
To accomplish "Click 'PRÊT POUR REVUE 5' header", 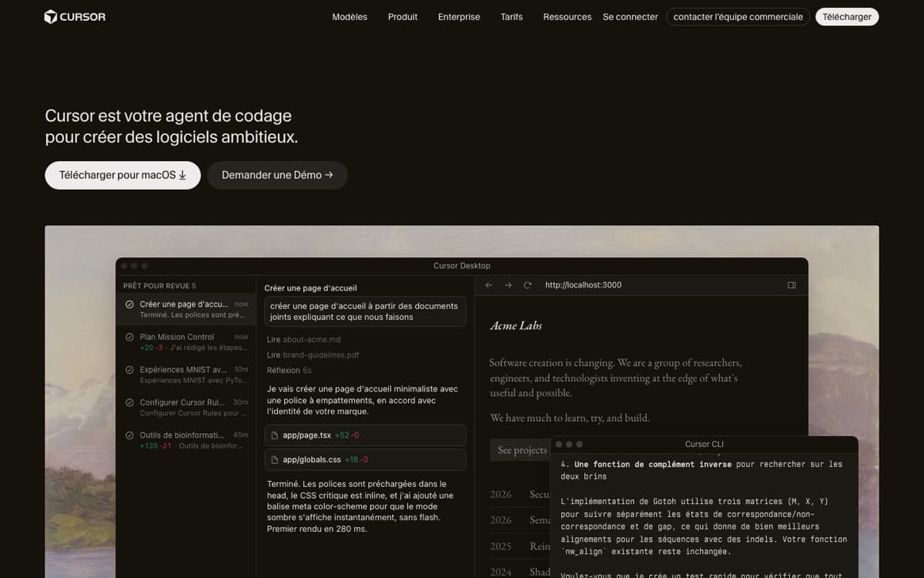I will [159, 286].
